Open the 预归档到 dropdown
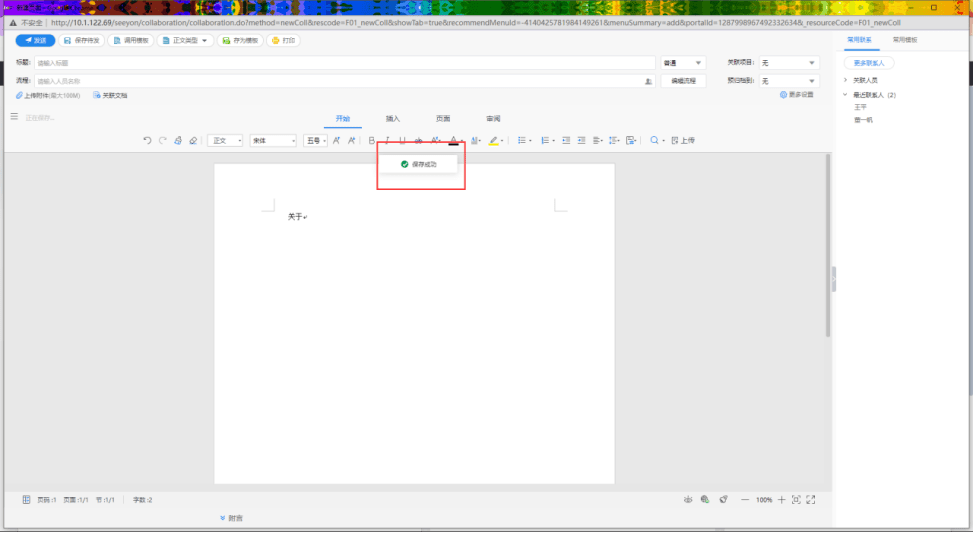Viewport: 974px width, 533px height. (789, 81)
